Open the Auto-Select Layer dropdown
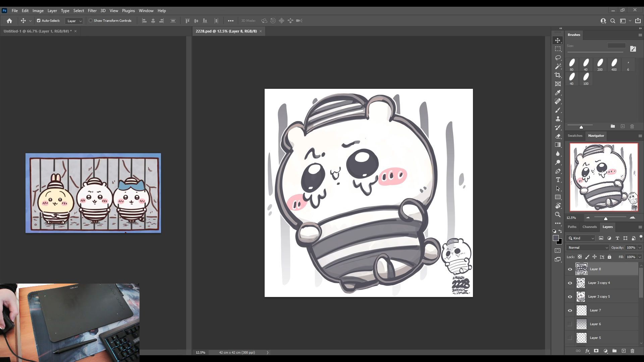The width and height of the screenshot is (644, 362). 74,21
